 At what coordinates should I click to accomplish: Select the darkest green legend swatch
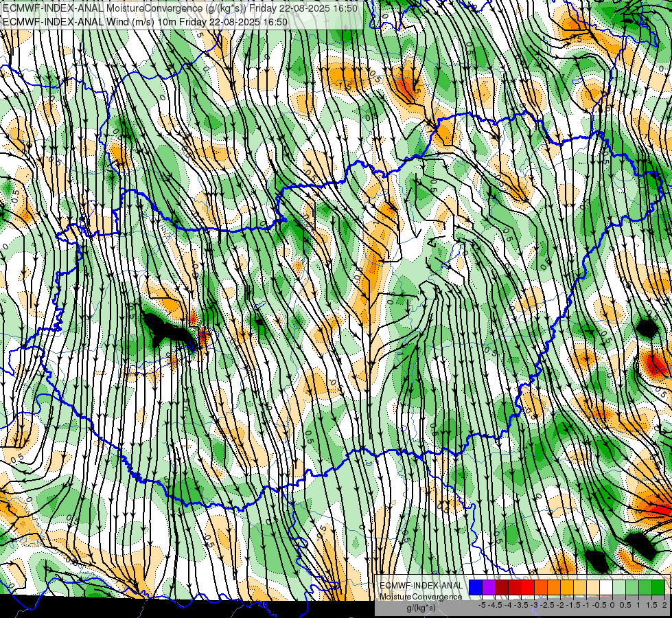coord(658,587)
